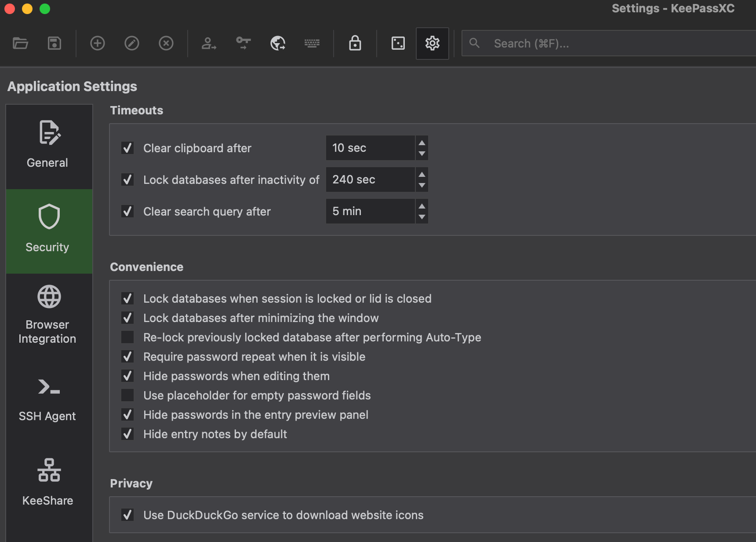Viewport: 756px width, 542px height.
Task: Open the Browser Integration settings tab
Action: click(48, 315)
